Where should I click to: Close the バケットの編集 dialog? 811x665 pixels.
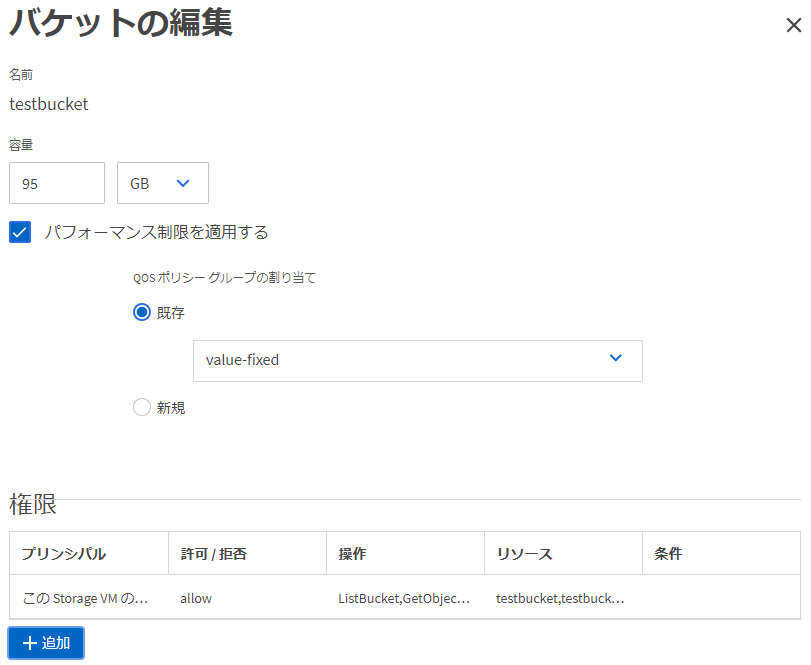click(x=793, y=25)
